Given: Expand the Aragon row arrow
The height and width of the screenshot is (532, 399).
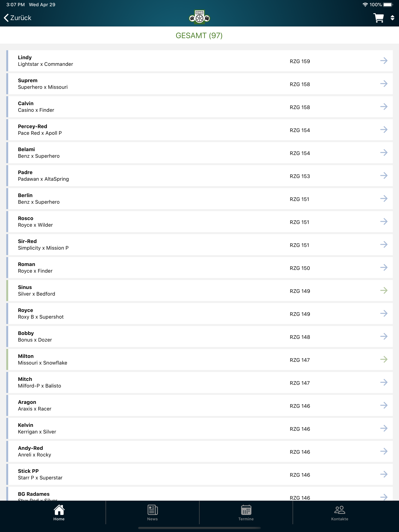Looking at the screenshot, I should [x=384, y=405].
